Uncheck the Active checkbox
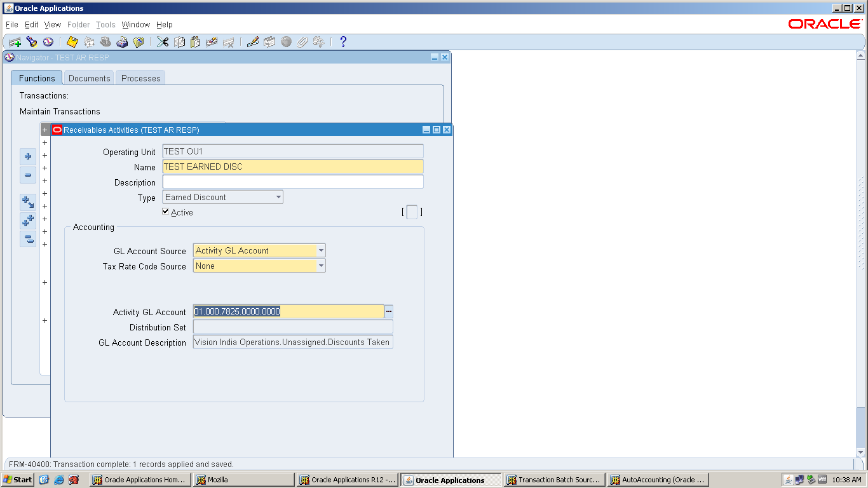The height and width of the screenshot is (488, 868). pos(165,212)
